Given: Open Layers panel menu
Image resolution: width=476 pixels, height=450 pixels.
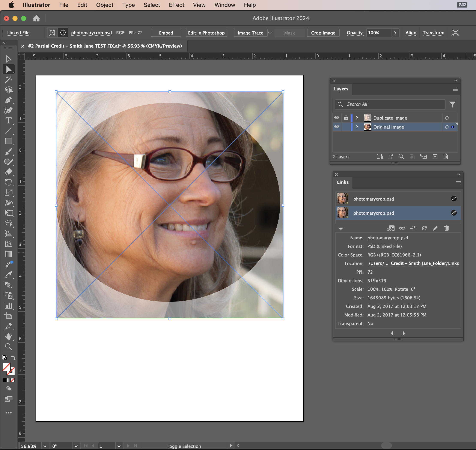Looking at the screenshot, I should (455, 90).
